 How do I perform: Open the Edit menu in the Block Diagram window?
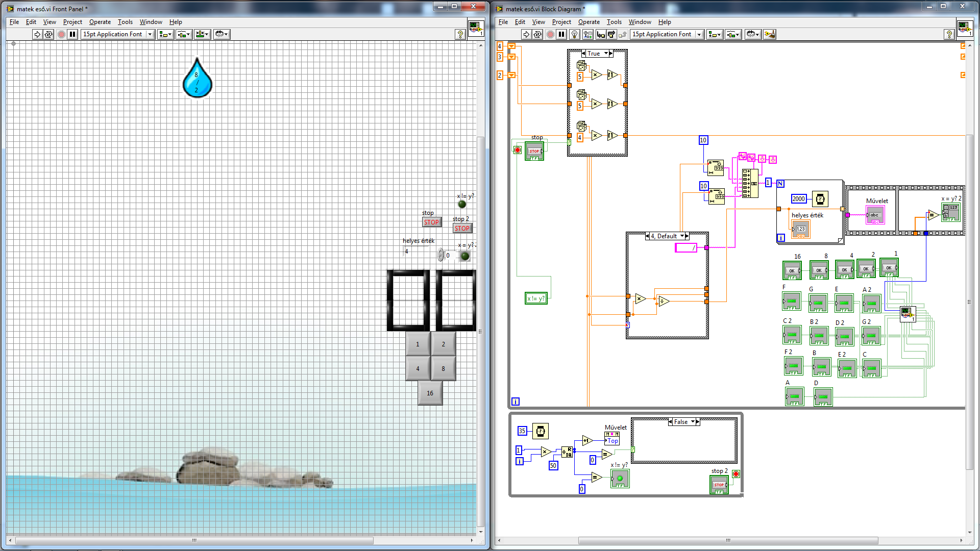(520, 22)
